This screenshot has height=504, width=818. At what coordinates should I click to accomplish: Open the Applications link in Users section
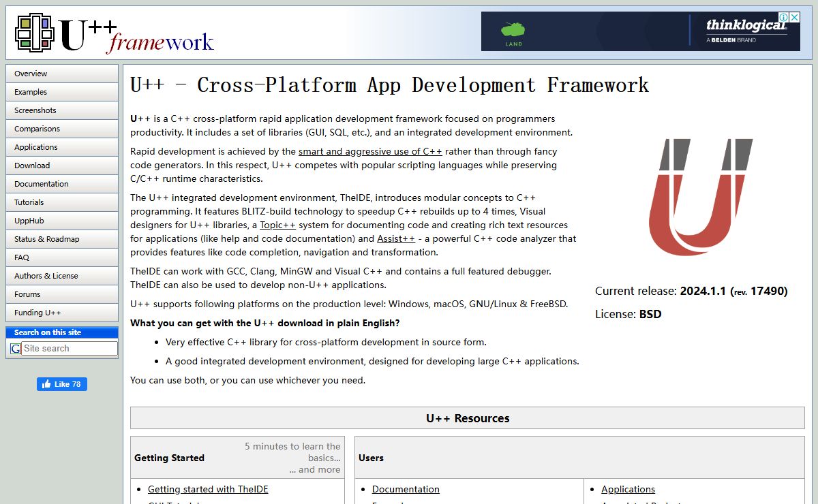628,489
